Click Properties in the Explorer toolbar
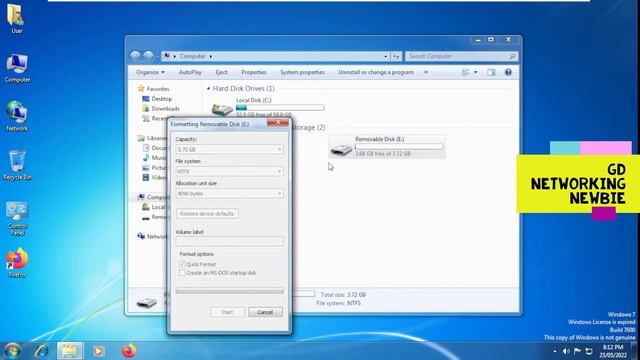Screen dimensions: 640x360 pyautogui.click(x=253, y=72)
